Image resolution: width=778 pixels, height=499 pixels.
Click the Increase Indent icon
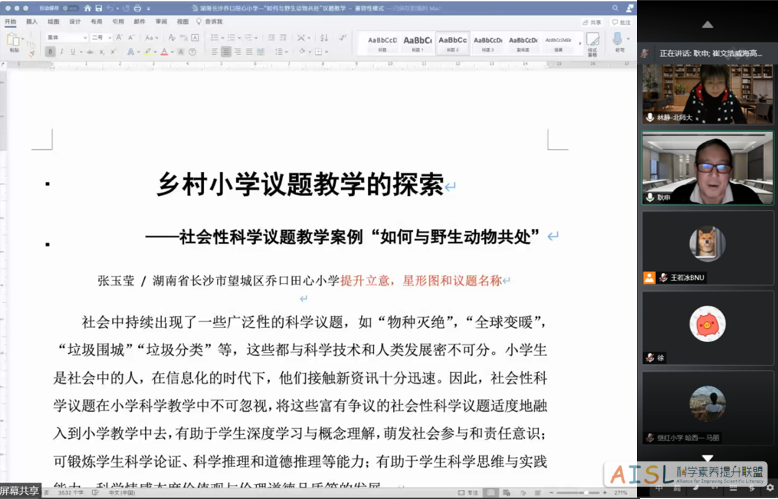[283, 38]
